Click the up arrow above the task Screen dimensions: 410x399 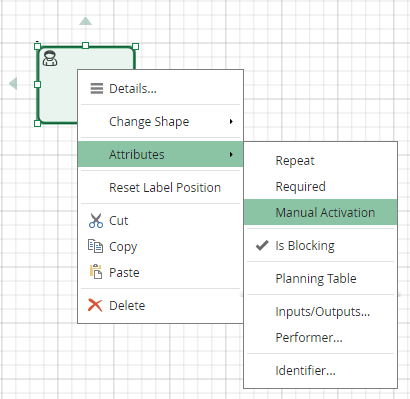coord(85,21)
